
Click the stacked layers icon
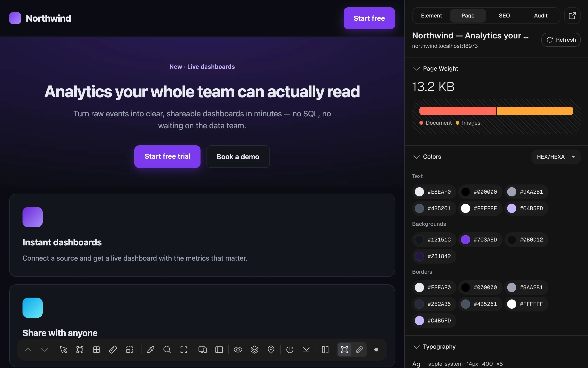pos(254,350)
